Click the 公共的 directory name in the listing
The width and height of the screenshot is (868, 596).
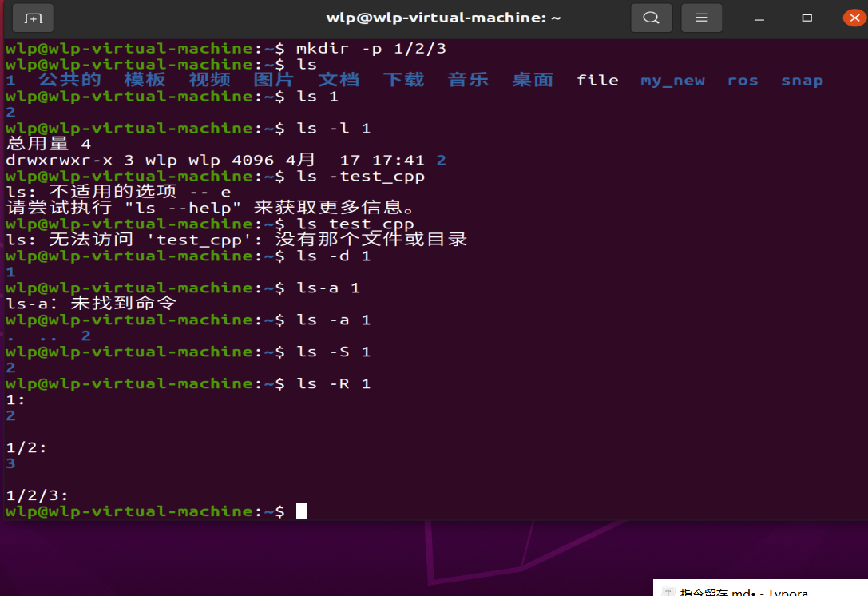[70, 80]
